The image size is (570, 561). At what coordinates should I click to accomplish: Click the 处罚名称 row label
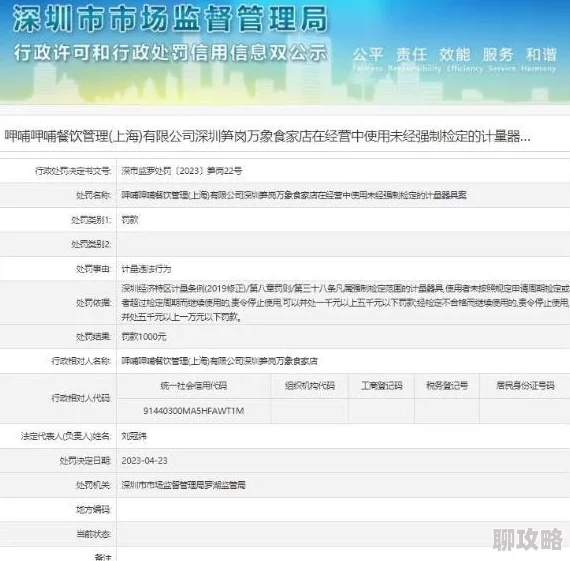[93, 195]
